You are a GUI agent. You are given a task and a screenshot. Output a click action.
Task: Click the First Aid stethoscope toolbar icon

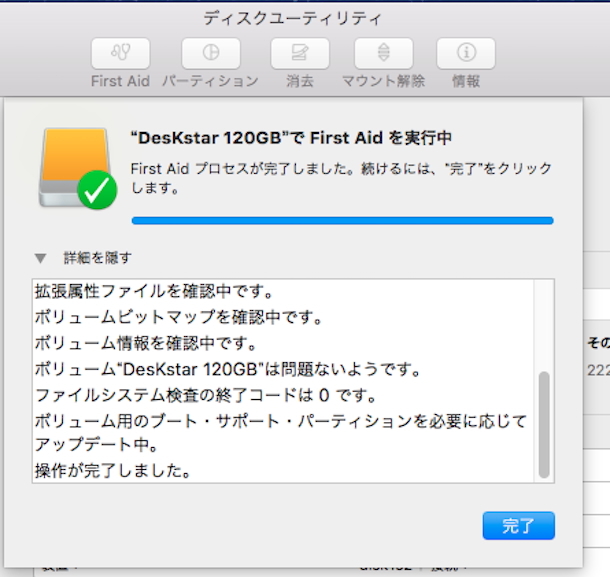click(121, 53)
